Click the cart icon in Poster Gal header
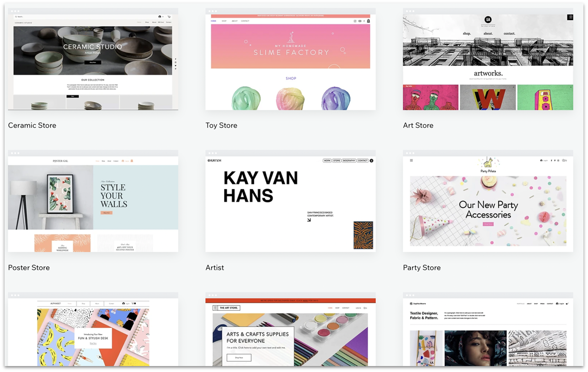The height and width of the screenshot is (372, 588). 132,161
